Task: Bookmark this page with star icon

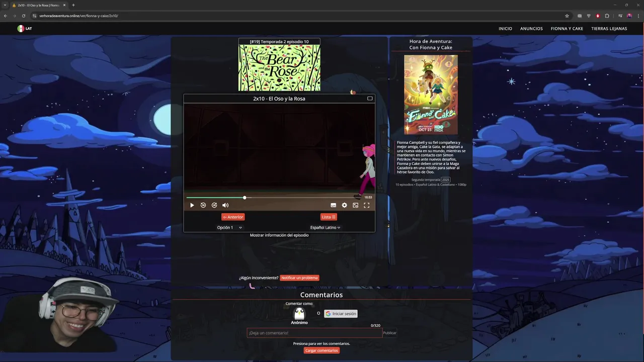Action: tap(567, 16)
